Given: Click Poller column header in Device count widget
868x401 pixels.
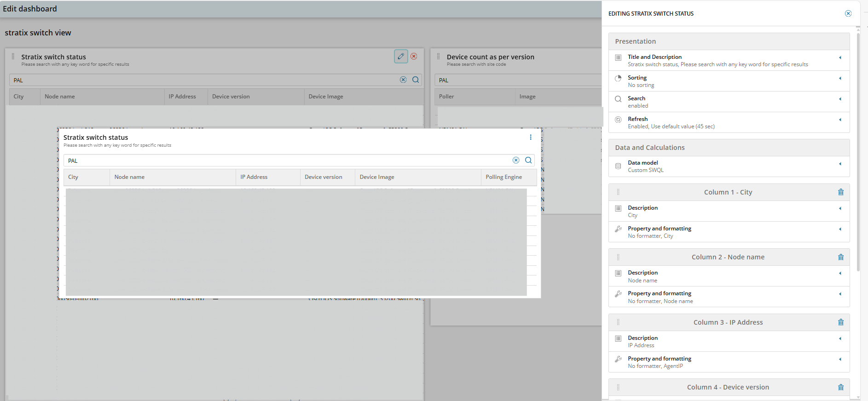Looking at the screenshot, I should click(x=475, y=97).
